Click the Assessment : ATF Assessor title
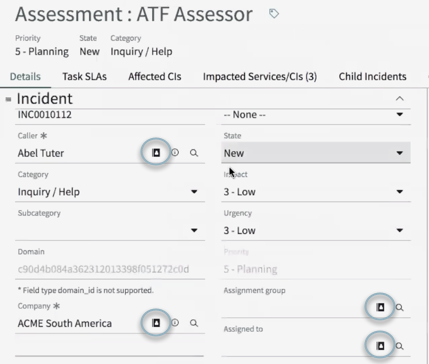429x364 pixels. (134, 14)
